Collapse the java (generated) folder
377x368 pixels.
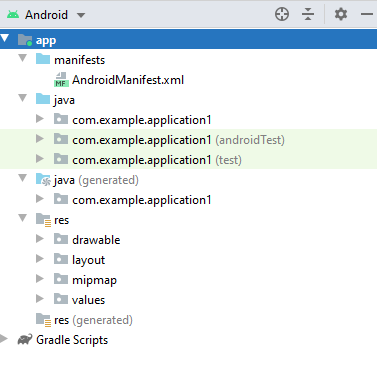[x=23, y=178]
